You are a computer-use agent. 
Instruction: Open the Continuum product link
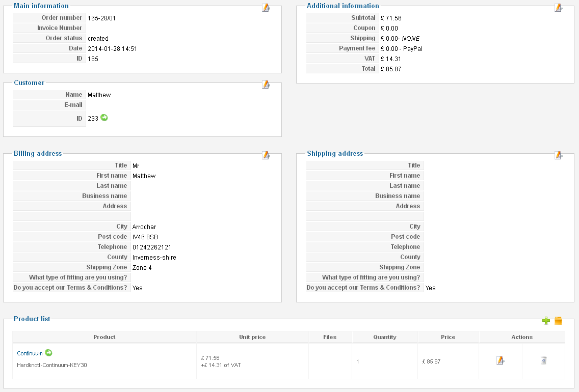(30, 353)
